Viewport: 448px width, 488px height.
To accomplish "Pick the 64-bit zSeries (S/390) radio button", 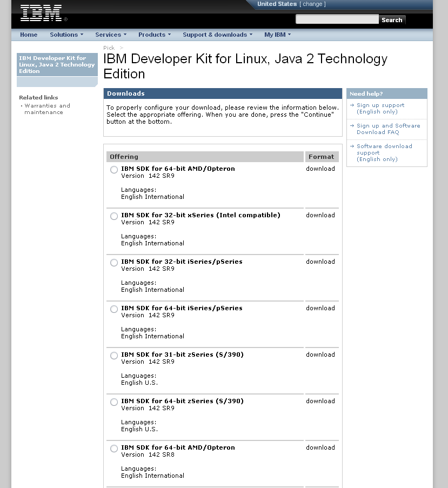I will [x=114, y=402].
